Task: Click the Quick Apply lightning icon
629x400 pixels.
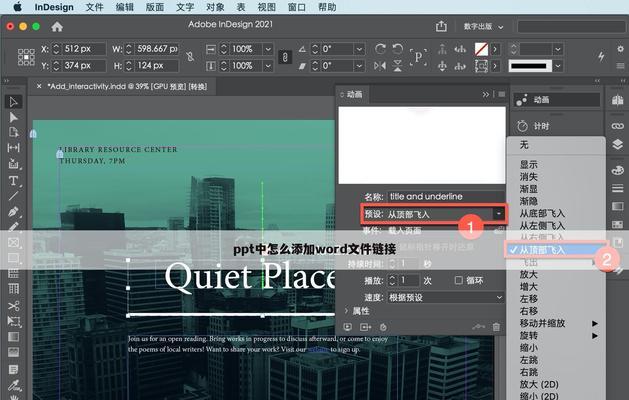Action: tap(601, 56)
